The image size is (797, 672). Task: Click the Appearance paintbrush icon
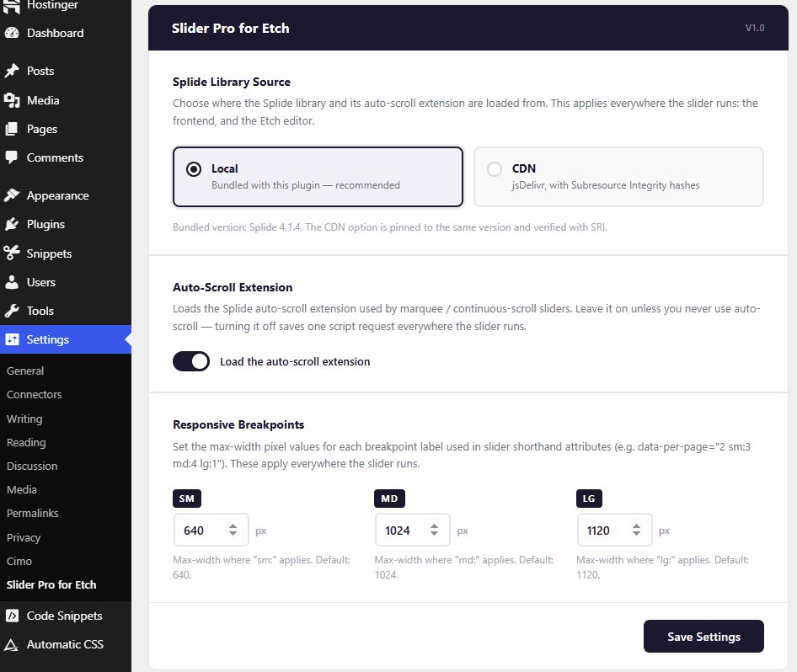pos(12,195)
